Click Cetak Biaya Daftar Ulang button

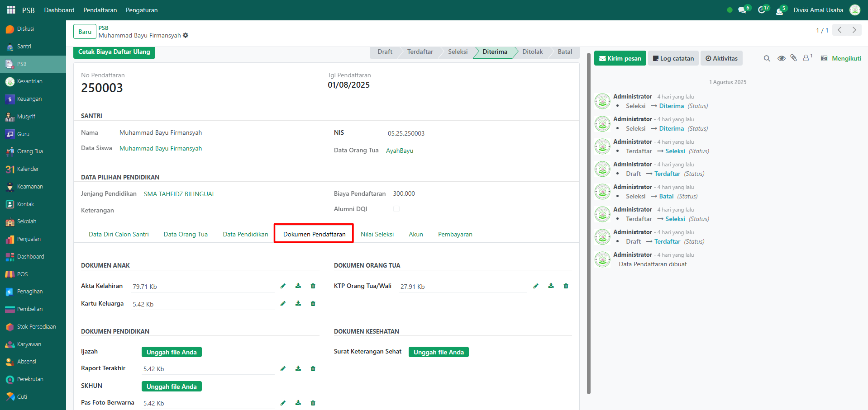coord(114,52)
